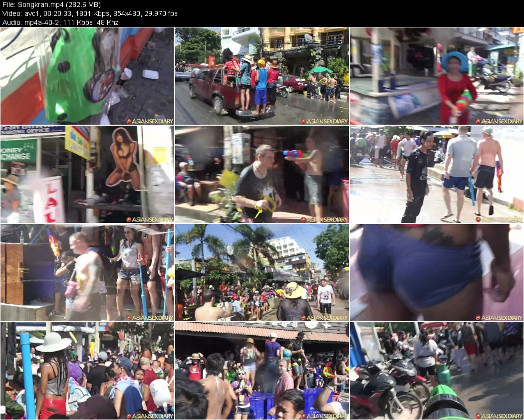Open the thumbnail showing a green water gun close-up
The height and width of the screenshot is (420, 524).
pyautogui.click(x=87, y=76)
